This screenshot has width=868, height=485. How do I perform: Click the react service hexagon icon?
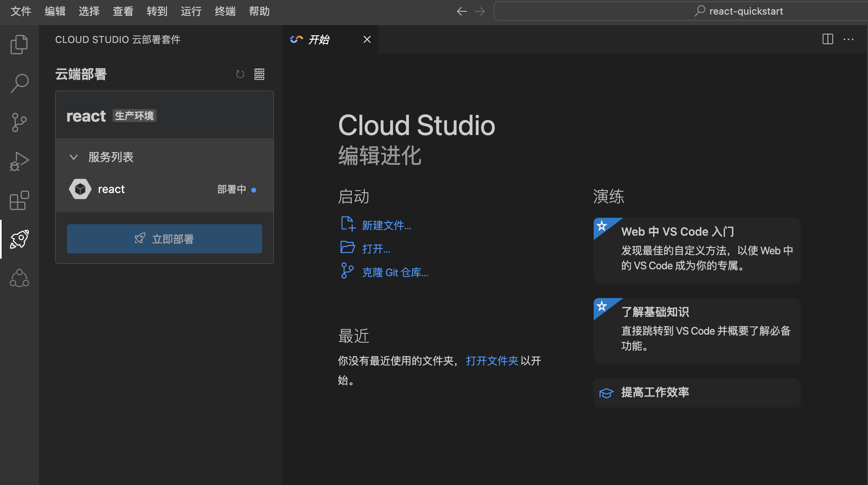(x=80, y=189)
